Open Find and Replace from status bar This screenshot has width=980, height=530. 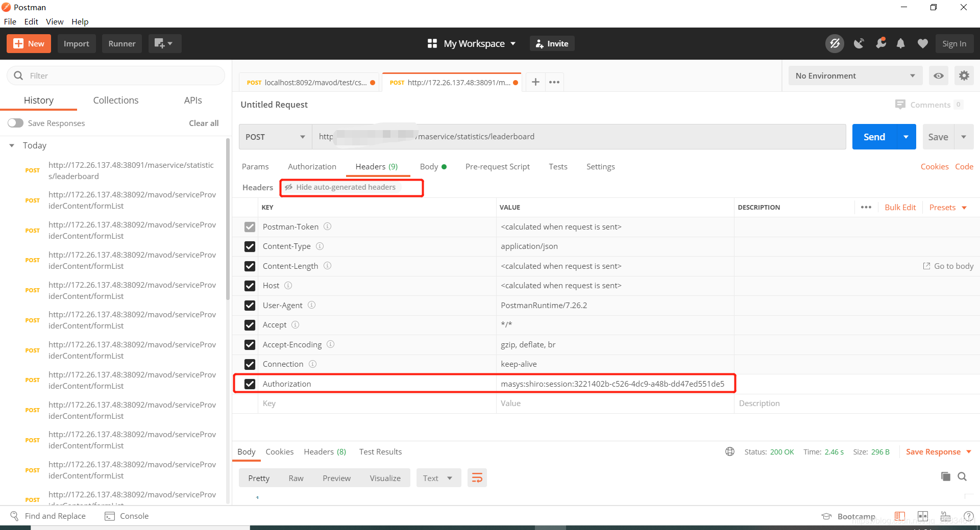(48, 516)
